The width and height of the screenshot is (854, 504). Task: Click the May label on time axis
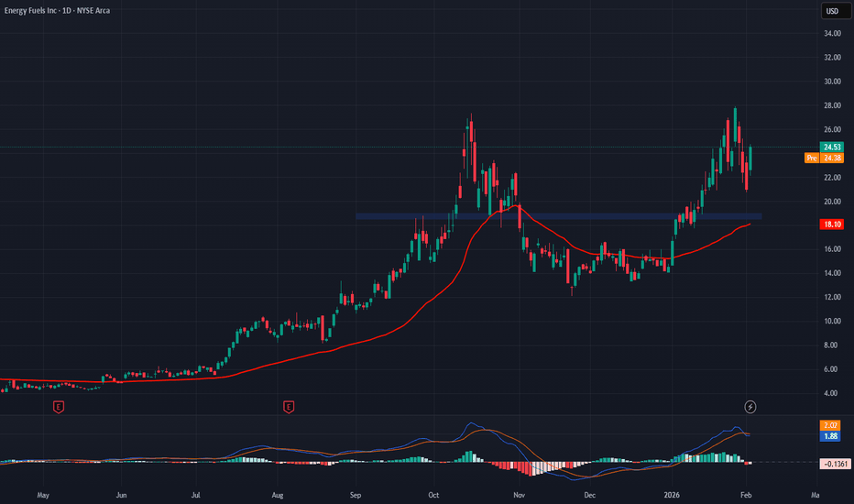point(43,495)
